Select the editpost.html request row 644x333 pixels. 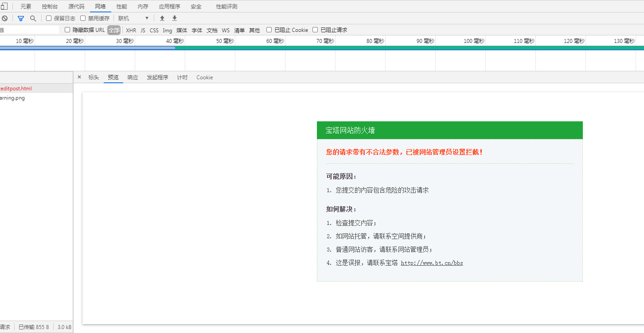[x=36, y=89]
